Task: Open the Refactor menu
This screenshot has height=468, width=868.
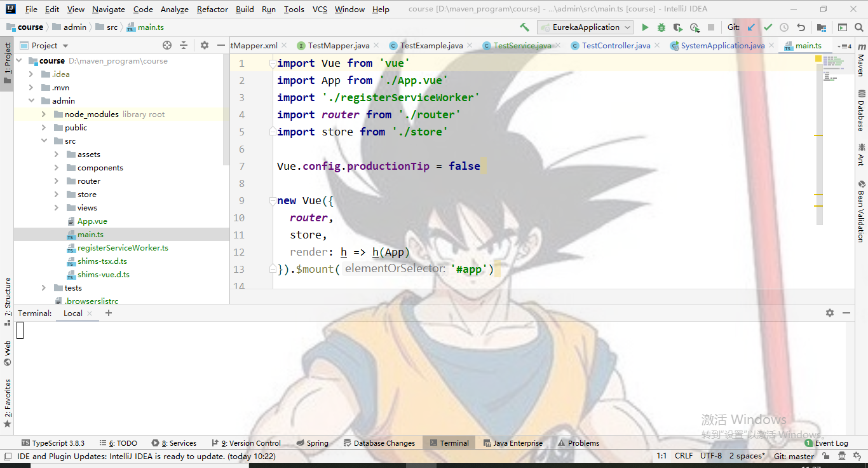Action: click(x=212, y=9)
